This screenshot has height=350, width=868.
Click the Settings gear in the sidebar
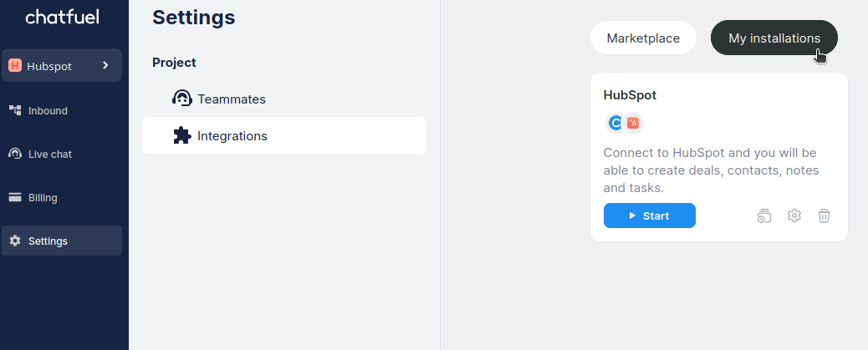click(x=15, y=241)
